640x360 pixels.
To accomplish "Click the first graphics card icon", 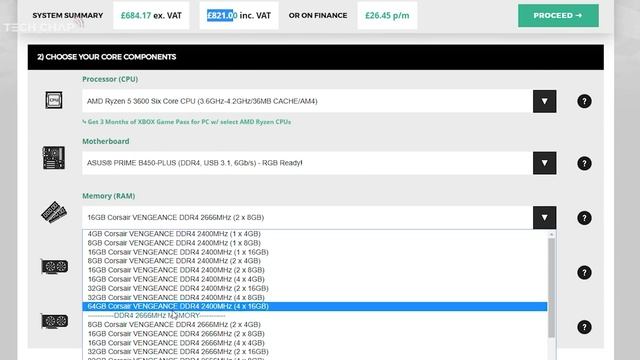I will click(x=54, y=267).
